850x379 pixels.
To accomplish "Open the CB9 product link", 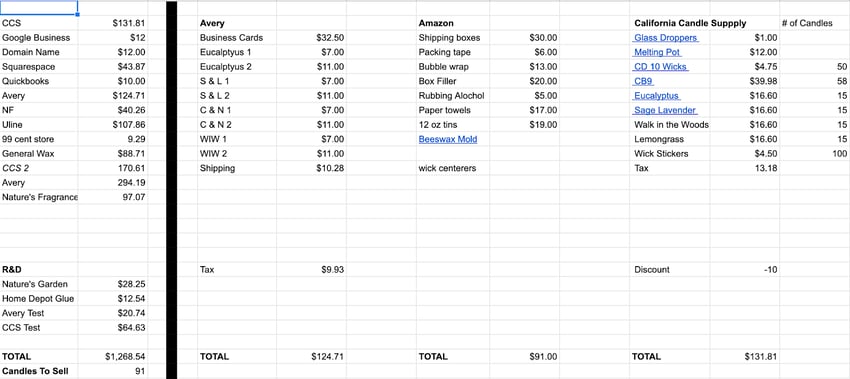I will point(643,81).
